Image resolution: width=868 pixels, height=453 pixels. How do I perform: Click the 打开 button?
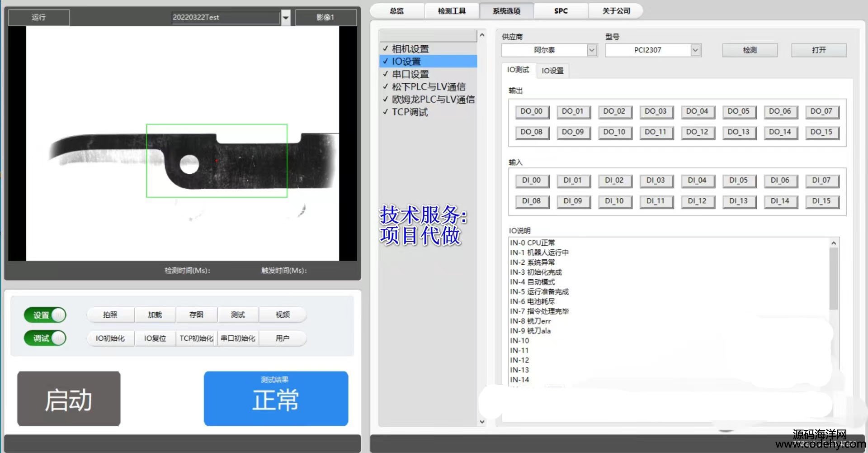coord(819,50)
